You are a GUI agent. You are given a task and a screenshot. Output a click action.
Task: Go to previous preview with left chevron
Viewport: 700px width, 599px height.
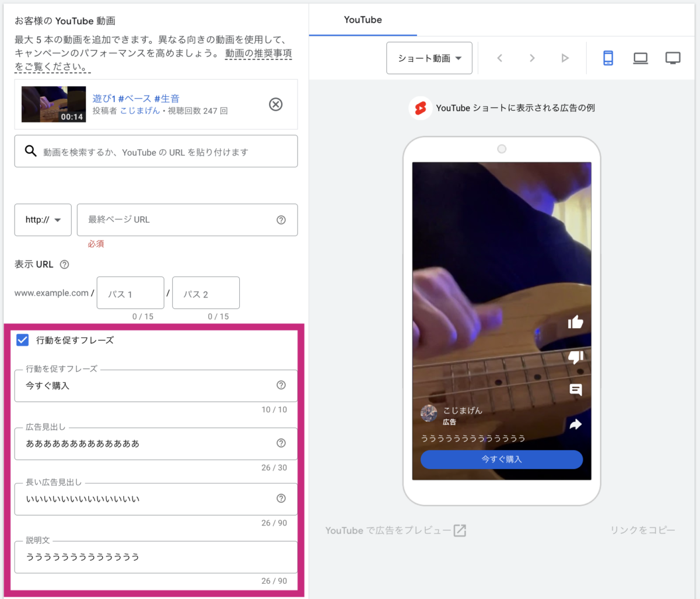pyautogui.click(x=500, y=58)
